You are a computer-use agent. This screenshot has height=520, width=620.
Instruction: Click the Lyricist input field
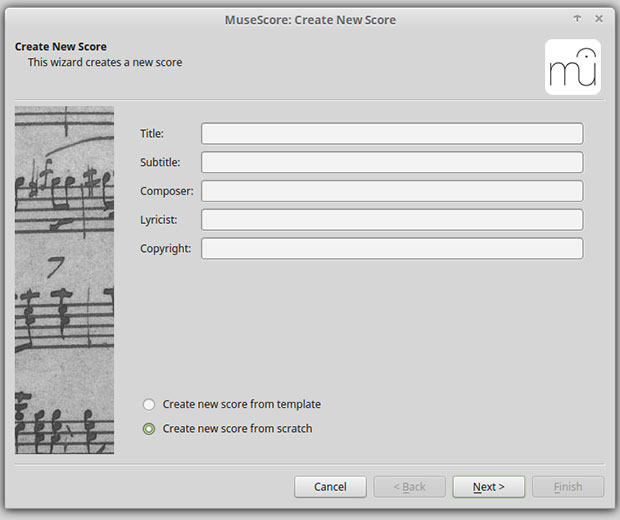pyautogui.click(x=392, y=220)
